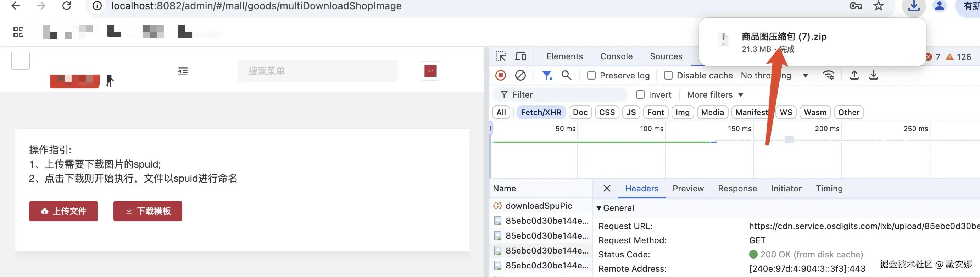Open the Preview tab

click(x=688, y=189)
